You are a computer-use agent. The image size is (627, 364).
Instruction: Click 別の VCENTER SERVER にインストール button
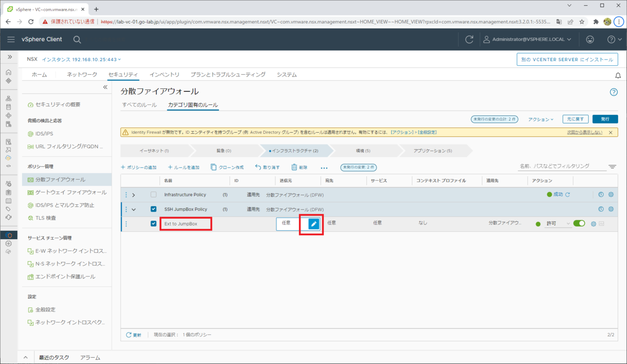point(567,60)
